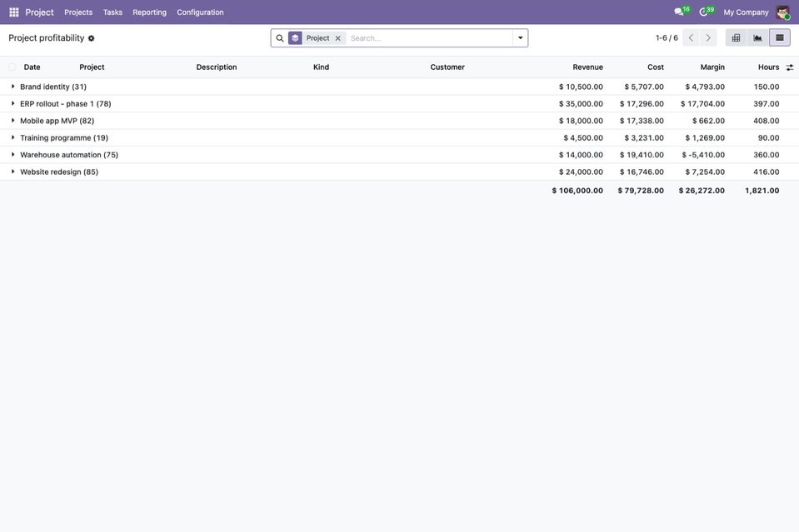Screen dimensions: 799x532
Task: Go to the next page of records
Action: pos(708,37)
